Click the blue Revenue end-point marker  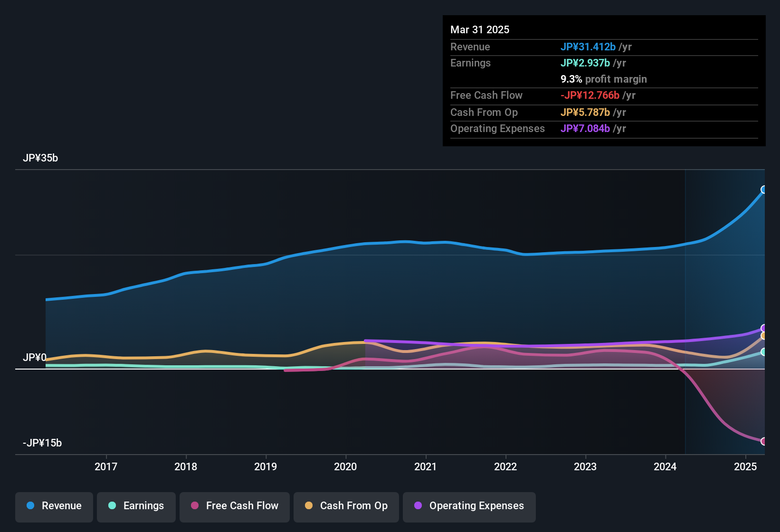click(764, 190)
